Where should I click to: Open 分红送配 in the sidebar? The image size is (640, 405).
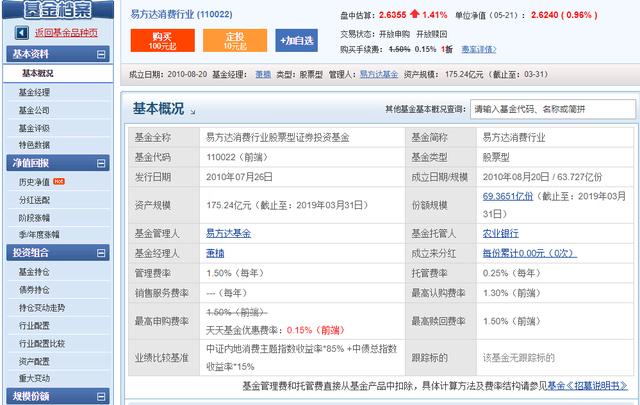coord(34,200)
